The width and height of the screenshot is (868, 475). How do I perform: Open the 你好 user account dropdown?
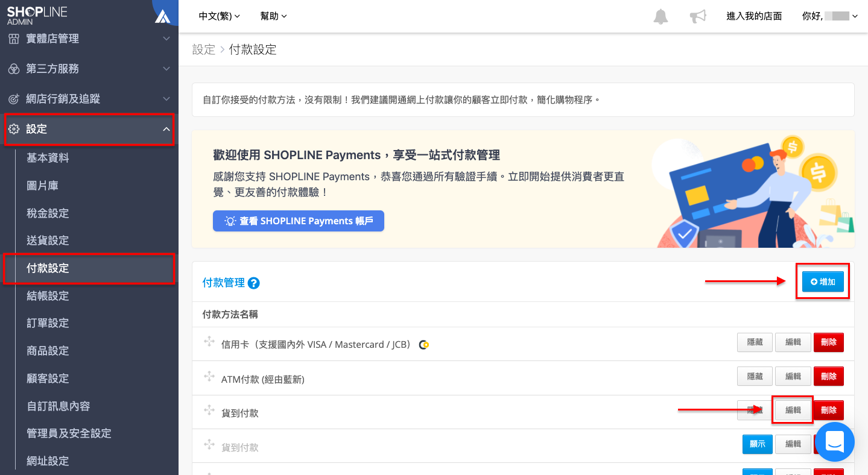click(830, 16)
